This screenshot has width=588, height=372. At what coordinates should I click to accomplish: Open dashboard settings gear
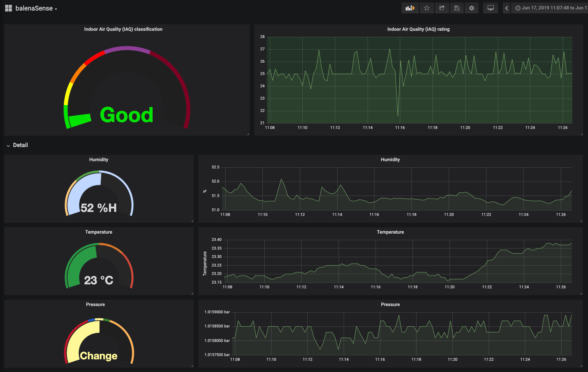[x=472, y=8]
